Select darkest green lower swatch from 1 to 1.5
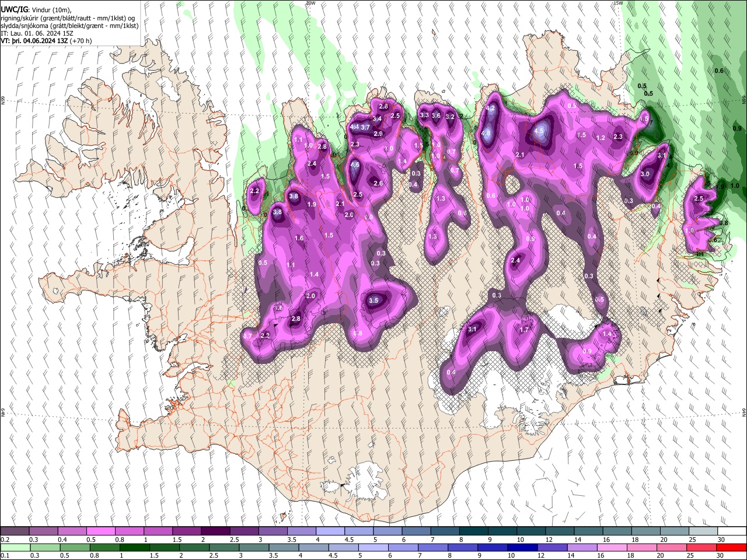 point(135,548)
